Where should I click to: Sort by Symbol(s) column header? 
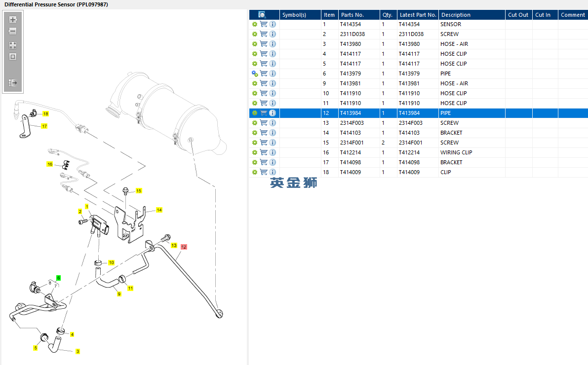click(x=300, y=15)
